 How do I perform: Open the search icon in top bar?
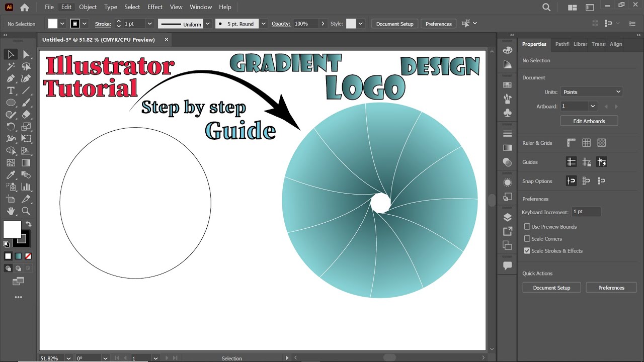coord(546,7)
